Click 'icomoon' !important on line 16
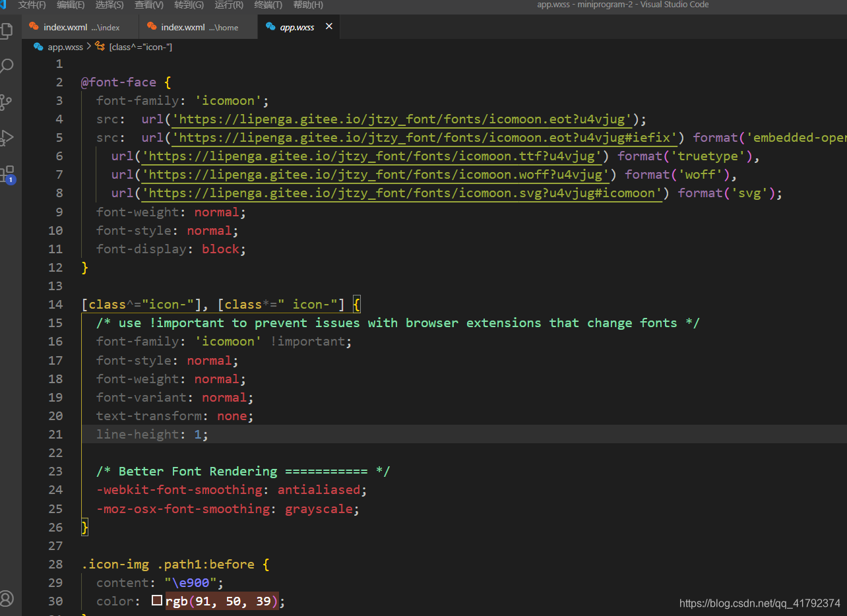The height and width of the screenshot is (616, 847). tap(270, 342)
